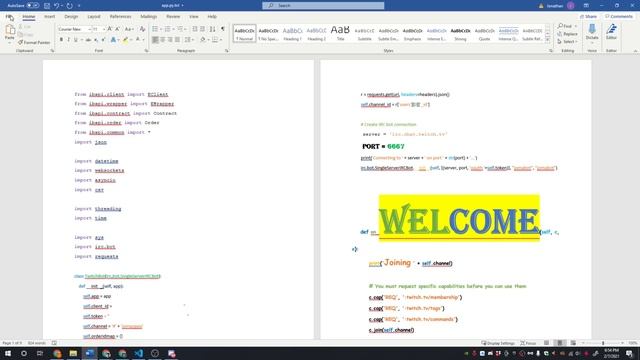640x360 pixels.
Task: Click the Undo arrow icon
Action: [x=56, y=6]
